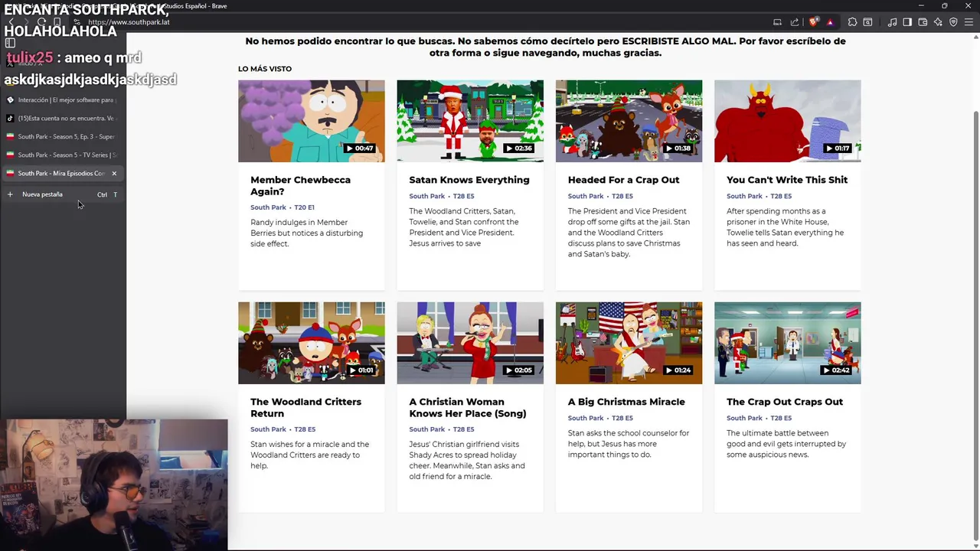Click the plus icon for Nueva pestaña
The image size is (980, 551).
[x=10, y=194]
